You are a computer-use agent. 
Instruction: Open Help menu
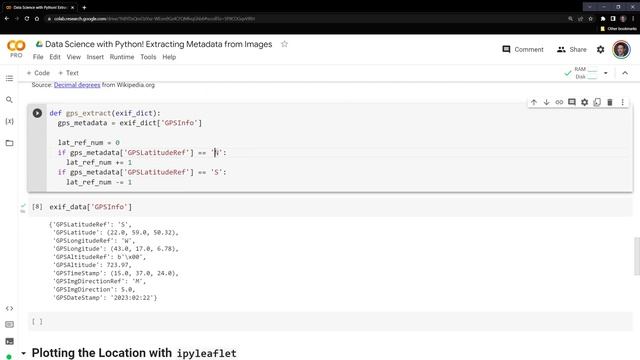(x=169, y=57)
